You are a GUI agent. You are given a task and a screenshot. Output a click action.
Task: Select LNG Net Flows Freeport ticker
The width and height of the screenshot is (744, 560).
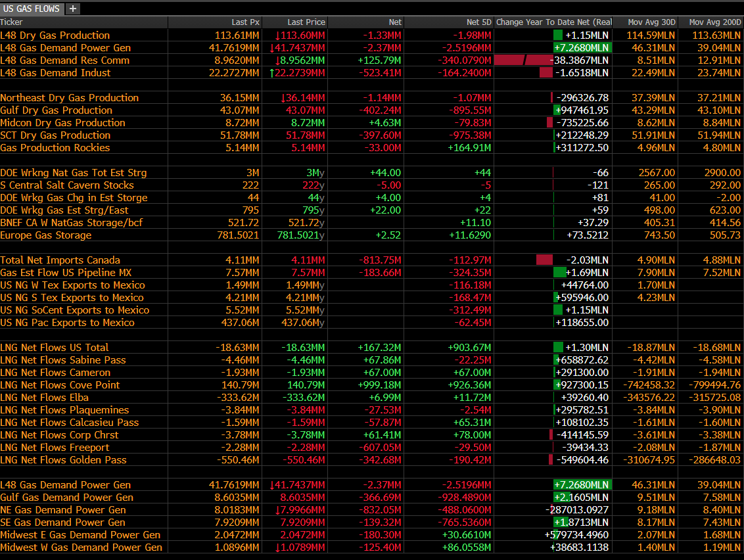click(x=55, y=448)
